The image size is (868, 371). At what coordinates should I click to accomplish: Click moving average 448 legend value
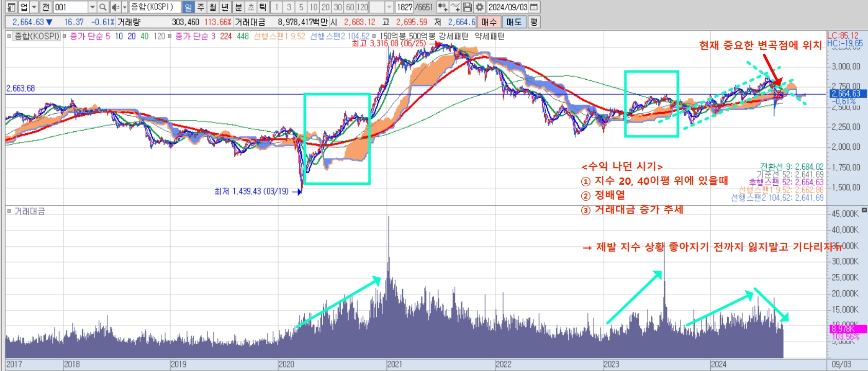(x=243, y=36)
